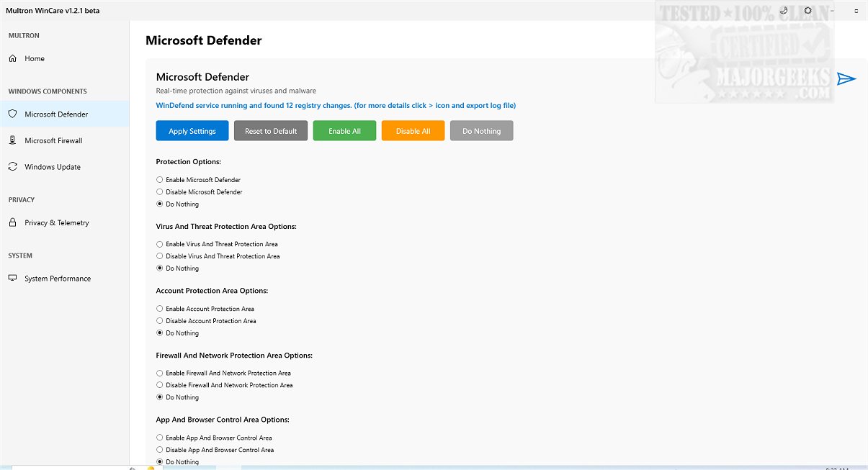
Task: Select Enable App And Browser Control Area
Action: coord(160,438)
